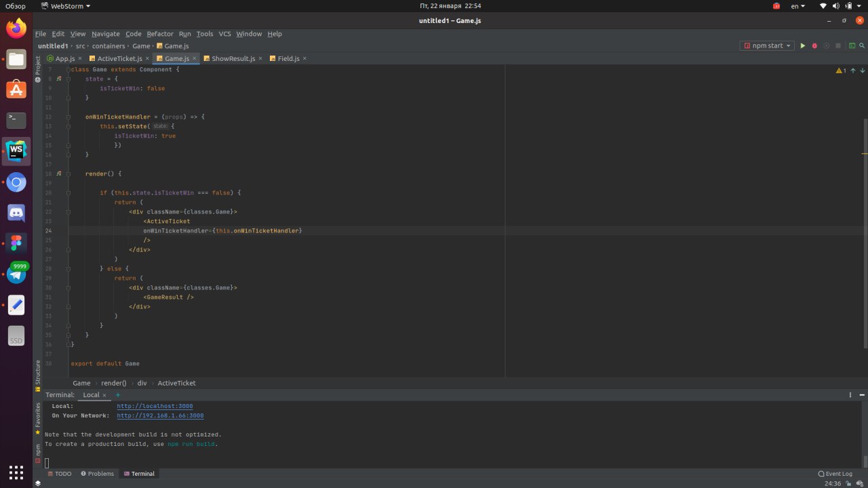Start debugging with the red bug icon
Screen dimensions: 868x488
[814, 46]
